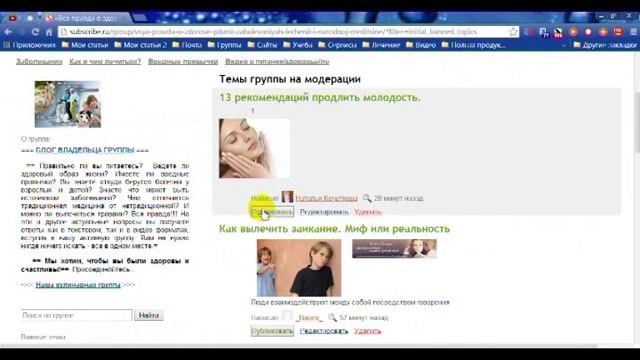The image size is (640, 360).
Task: Edit the '13 рекомендаций' topic via 'Редактировать'
Action: [324, 212]
